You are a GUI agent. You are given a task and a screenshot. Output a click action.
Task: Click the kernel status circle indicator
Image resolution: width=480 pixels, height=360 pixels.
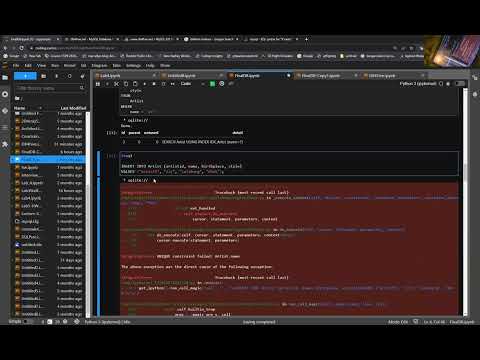(x=441, y=84)
